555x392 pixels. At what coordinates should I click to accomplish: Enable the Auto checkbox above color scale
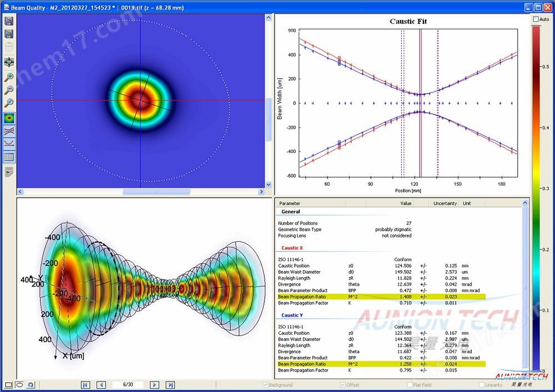(536, 19)
